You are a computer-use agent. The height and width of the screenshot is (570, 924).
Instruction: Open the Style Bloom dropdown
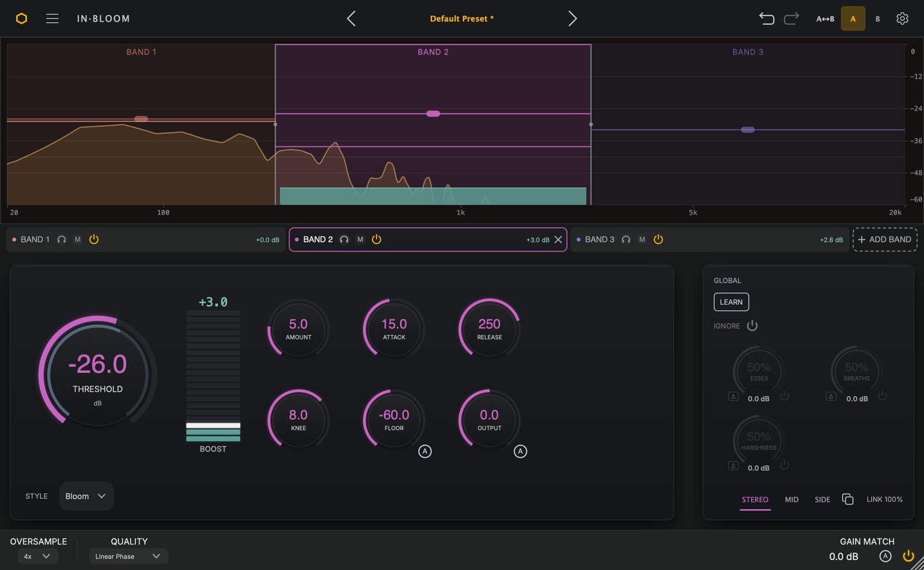point(86,496)
